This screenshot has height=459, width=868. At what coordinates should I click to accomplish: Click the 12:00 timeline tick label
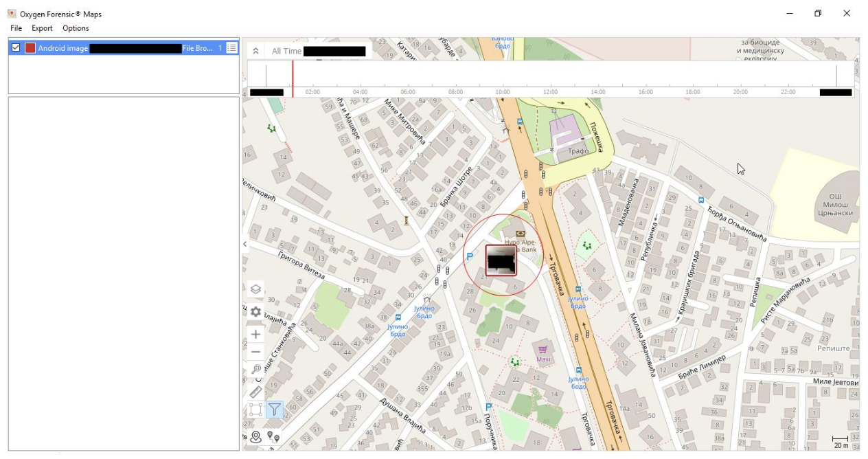click(x=550, y=92)
